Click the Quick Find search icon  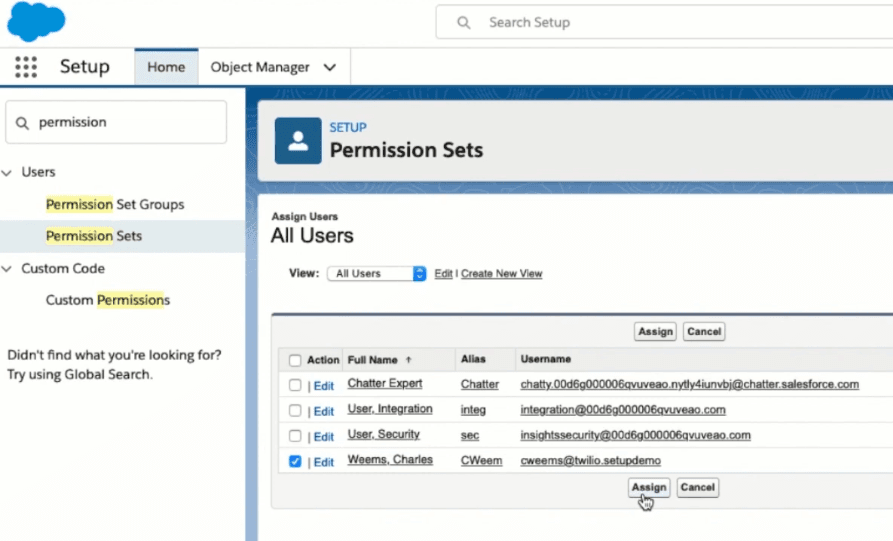[23, 122]
